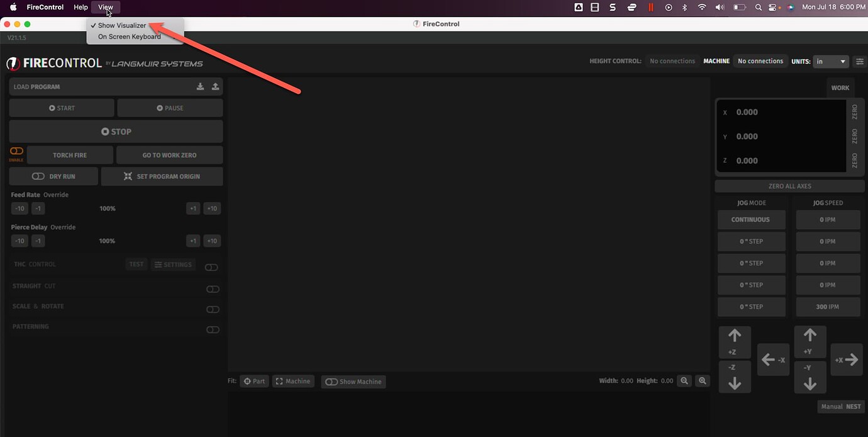Toggle the torch fire Enable switch
The image size is (868, 437).
click(x=16, y=152)
